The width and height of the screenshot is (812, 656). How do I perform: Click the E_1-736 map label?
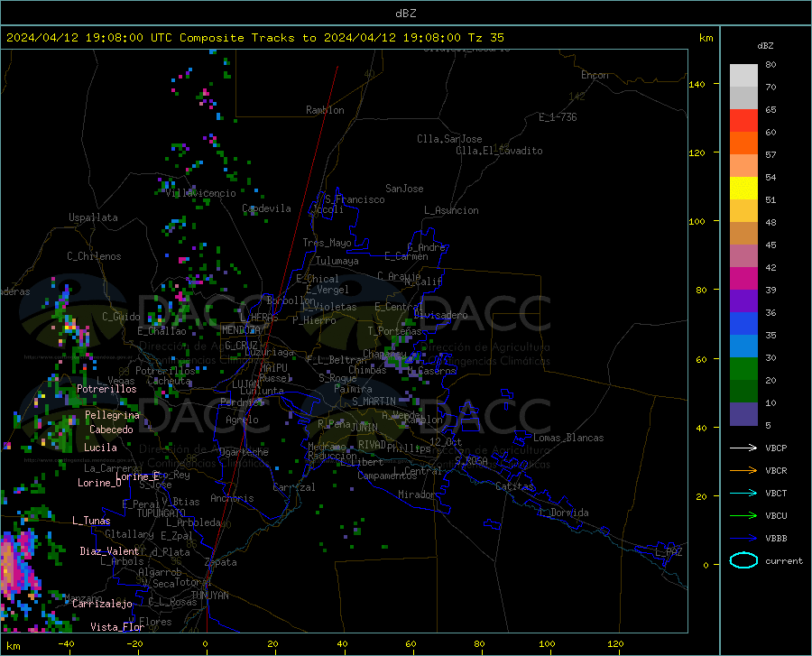tap(558, 117)
